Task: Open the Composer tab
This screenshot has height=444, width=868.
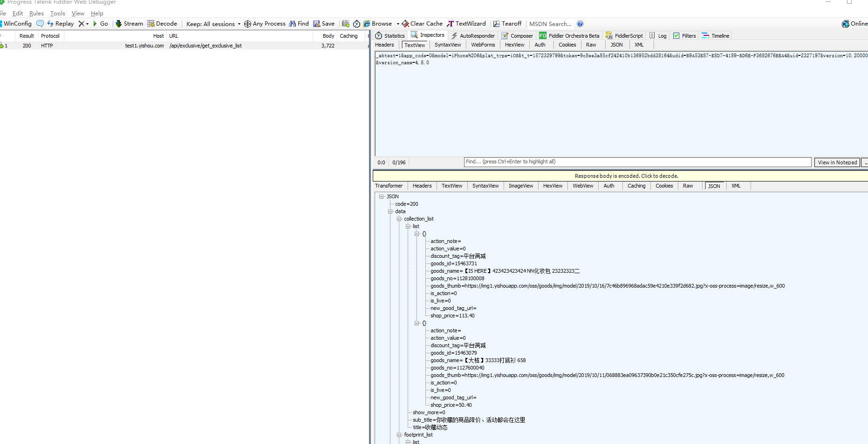Action: 517,36
